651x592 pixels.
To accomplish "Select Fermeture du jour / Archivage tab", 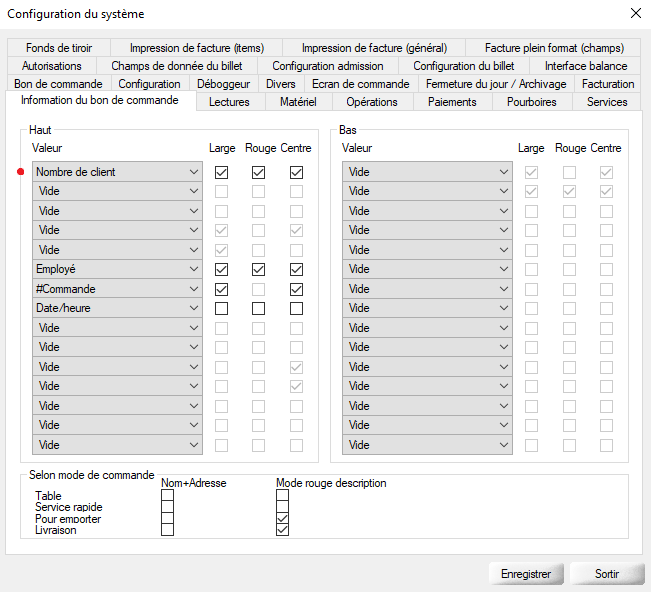I will click(x=496, y=84).
